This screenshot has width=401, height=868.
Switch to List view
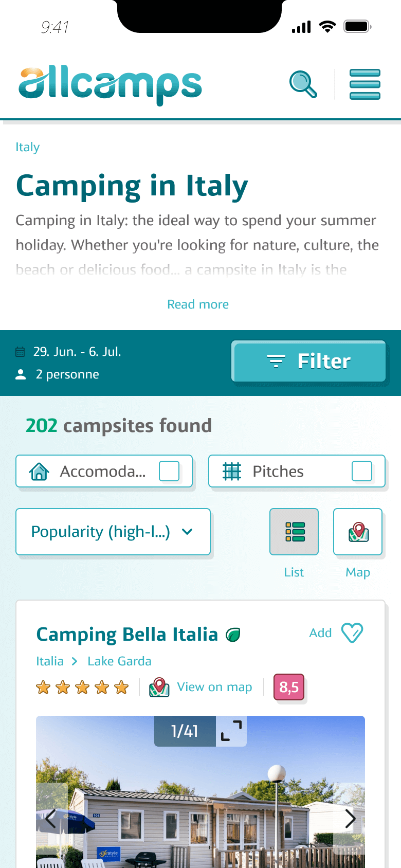tap(294, 532)
